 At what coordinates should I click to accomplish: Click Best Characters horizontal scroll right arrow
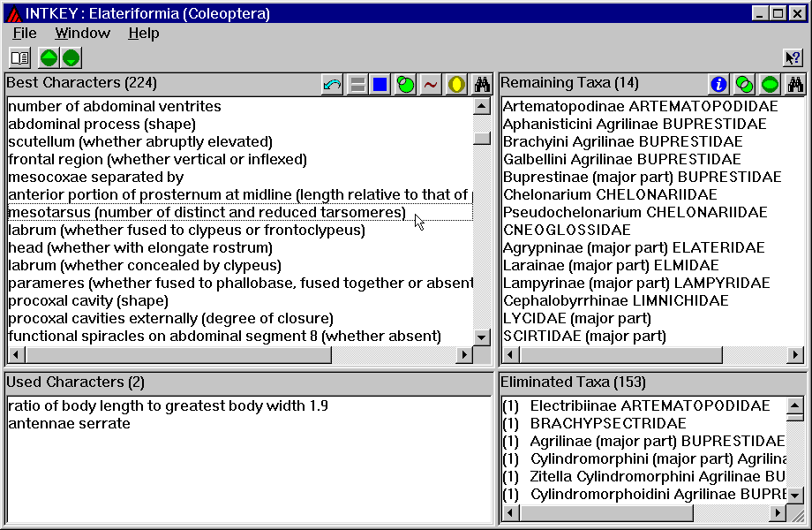pyautogui.click(x=464, y=355)
